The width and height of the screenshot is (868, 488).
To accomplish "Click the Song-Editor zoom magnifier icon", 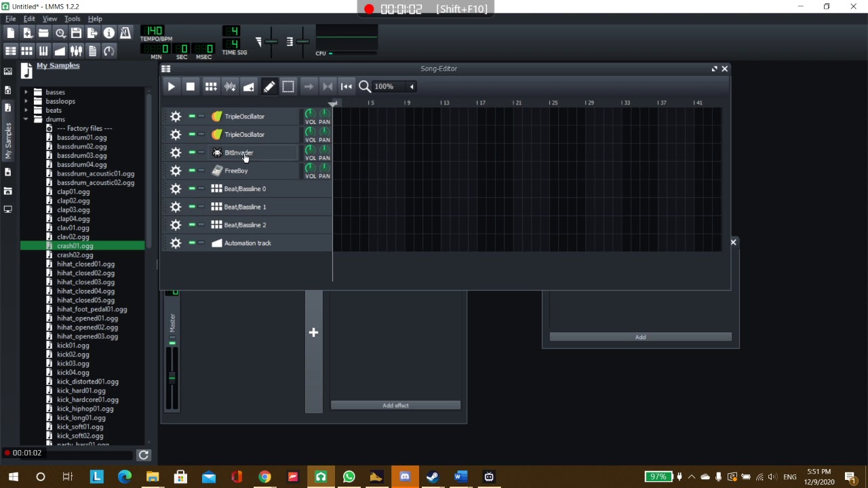I will [x=364, y=87].
